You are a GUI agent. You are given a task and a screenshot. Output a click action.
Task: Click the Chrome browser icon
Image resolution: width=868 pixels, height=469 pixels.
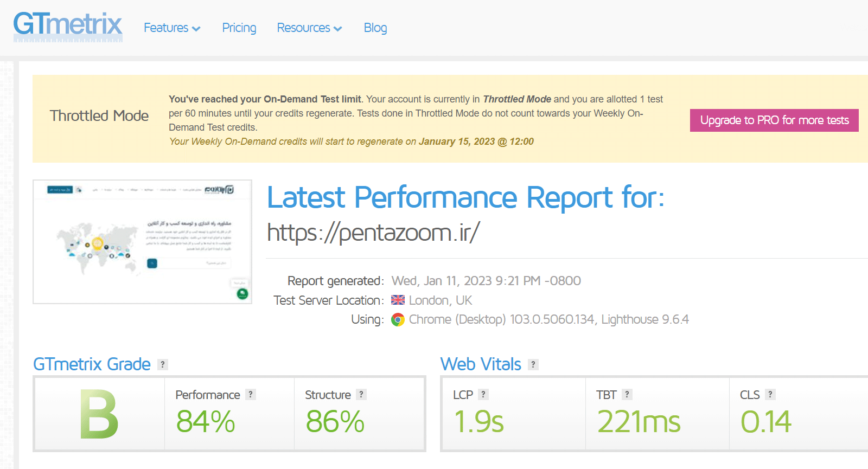[x=398, y=320]
